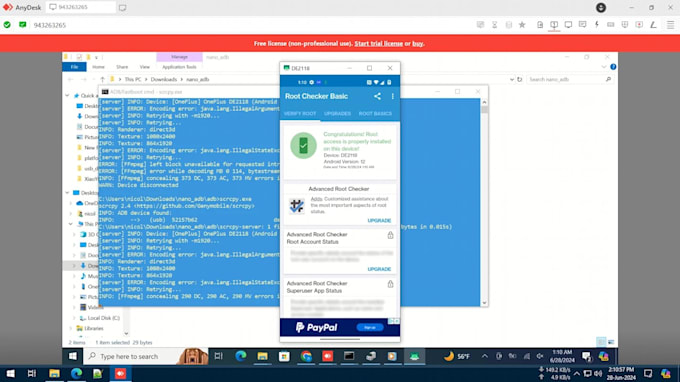Screen dimensions: 680x382
Task: Click the PayPal ad banner button
Action: (369, 327)
